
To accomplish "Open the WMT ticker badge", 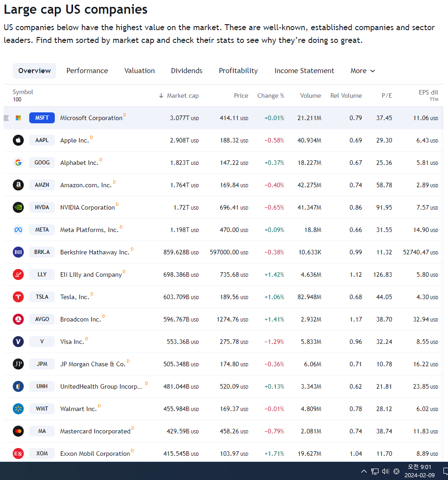I will pos(42,408).
